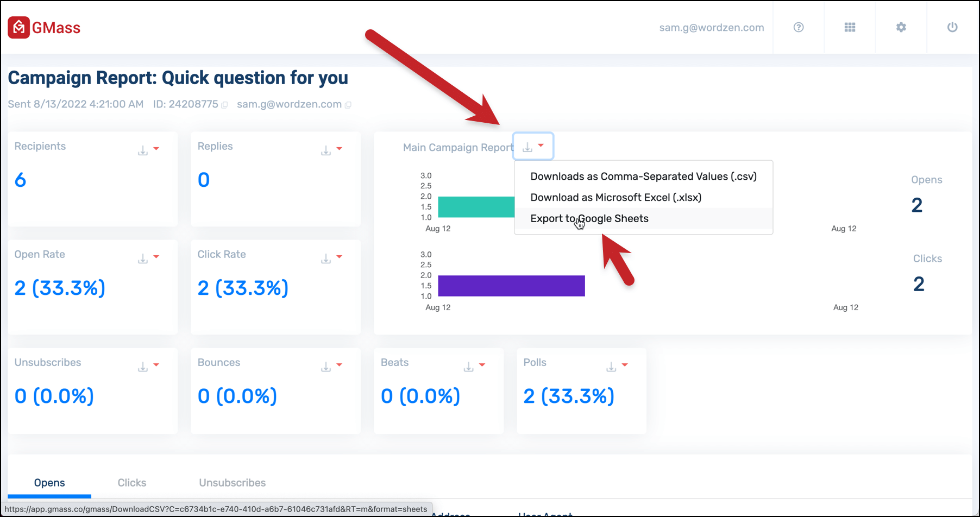This screenshot has height=517, width=980.
Task: Choose Downloads as Comma-Separated Values (.csv)
Action: (643, 176)
